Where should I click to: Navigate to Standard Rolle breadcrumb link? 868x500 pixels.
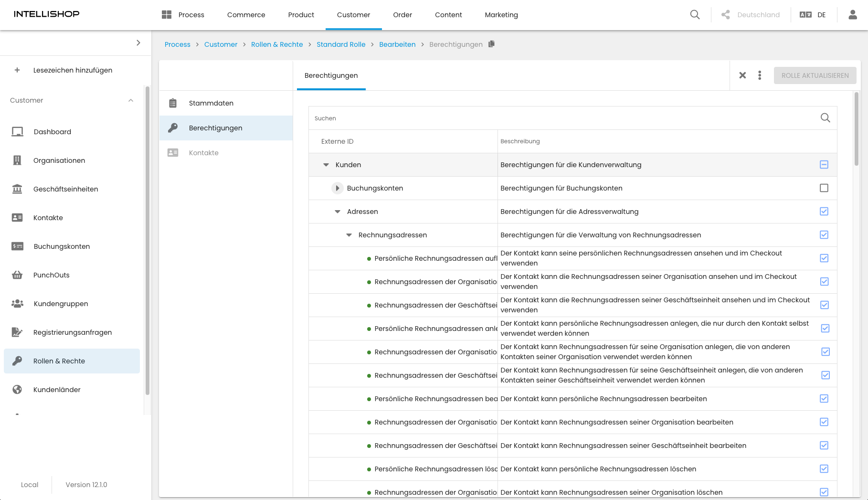click(341, 44)
